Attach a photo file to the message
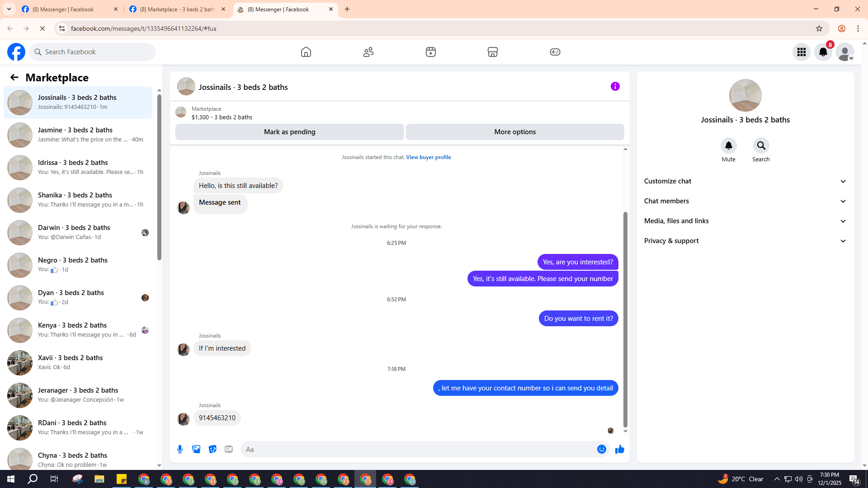The height and width of the screenshot is (488, 868). (x=196, y=449)
